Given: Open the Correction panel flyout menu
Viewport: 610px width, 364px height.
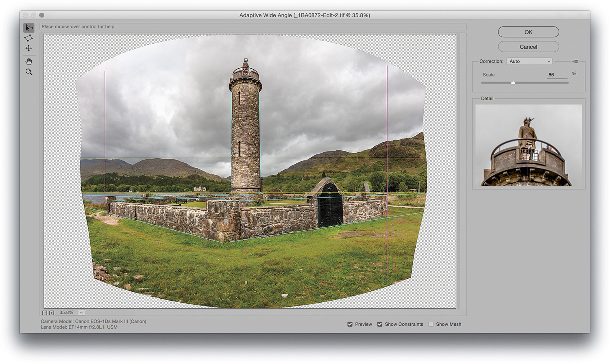Looking at the screenshot, I should pyautogui.click(x=575, y=61).
